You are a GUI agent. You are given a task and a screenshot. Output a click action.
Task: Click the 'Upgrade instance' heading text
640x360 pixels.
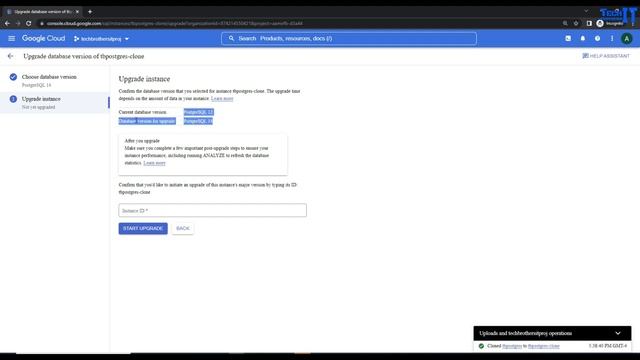(x=144, y=79)
